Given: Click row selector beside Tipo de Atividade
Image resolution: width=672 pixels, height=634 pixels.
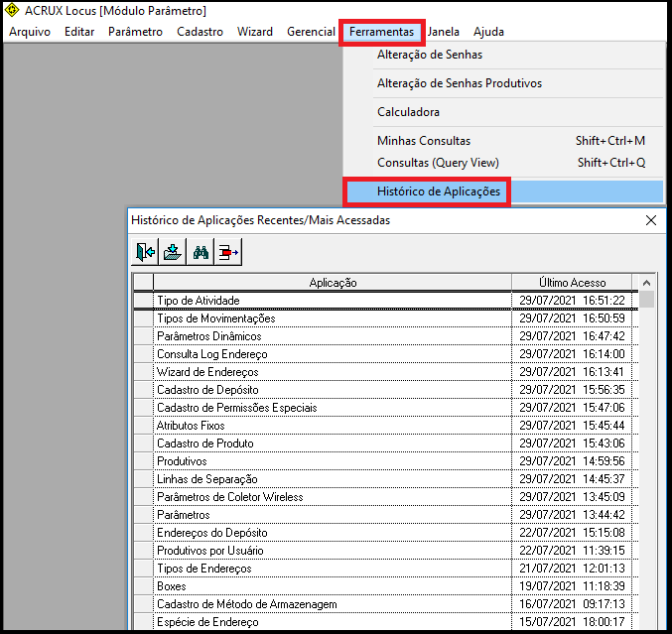Looking at the screenshot, I should (143, 301).
